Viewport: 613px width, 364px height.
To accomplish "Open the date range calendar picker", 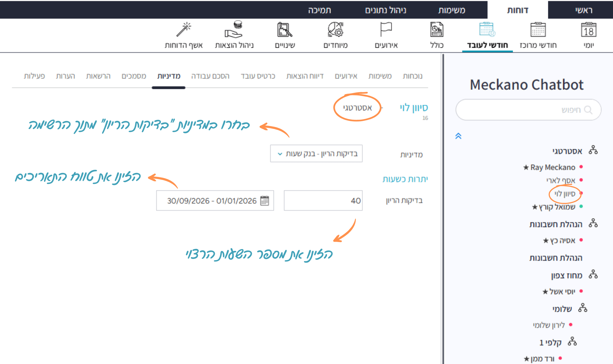I will 264,201.
